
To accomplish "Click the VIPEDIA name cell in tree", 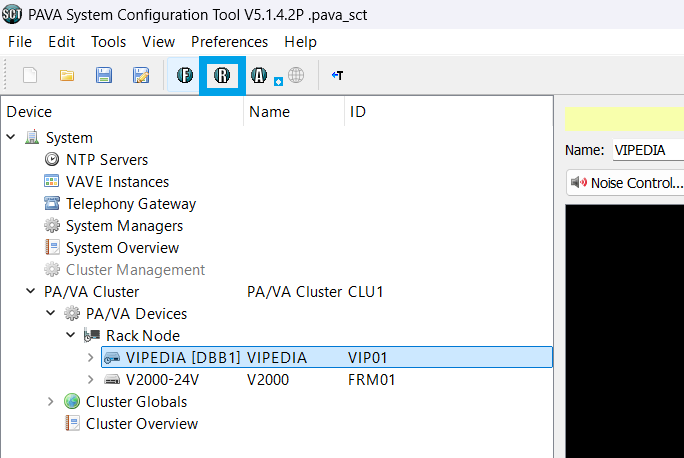I will pyautogui.click(x=277, y=358).
